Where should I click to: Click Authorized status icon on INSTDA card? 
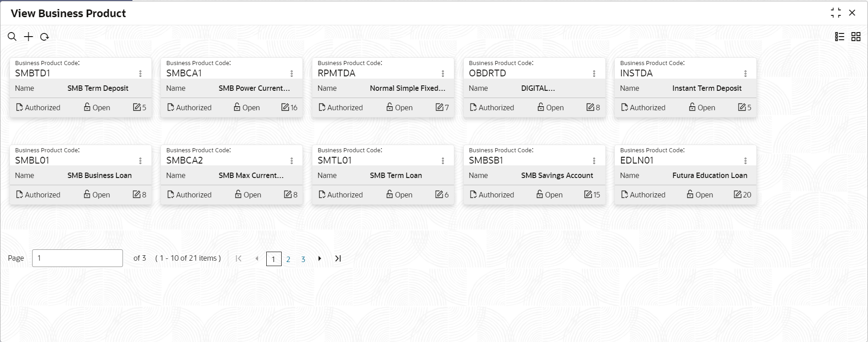pyautogui.click(x=624, y=107)
